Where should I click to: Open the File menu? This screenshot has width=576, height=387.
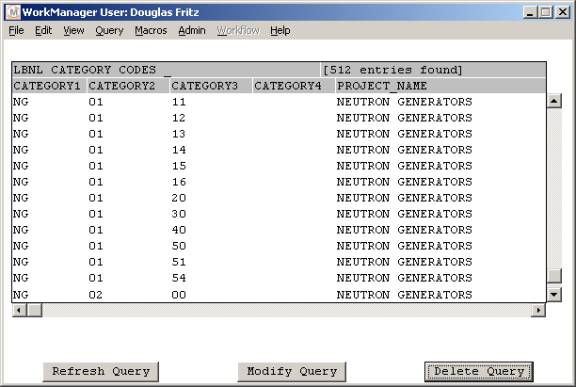coord(16,30)
